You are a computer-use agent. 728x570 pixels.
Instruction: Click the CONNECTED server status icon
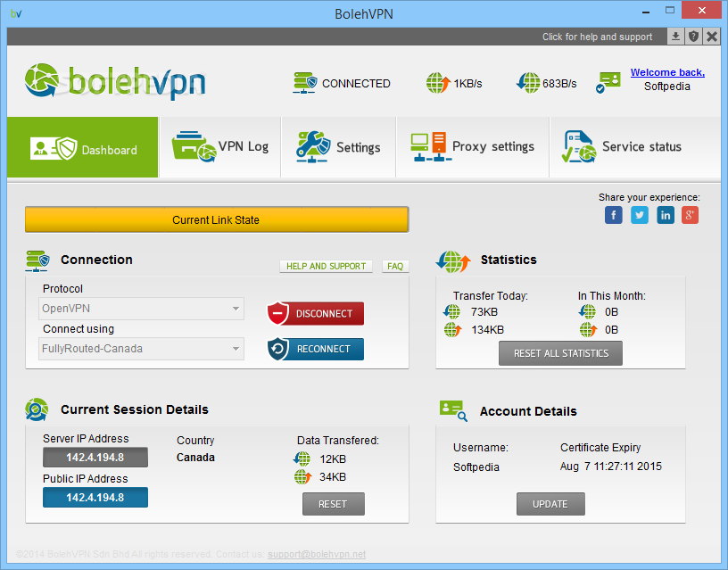(x=304, y=83)
